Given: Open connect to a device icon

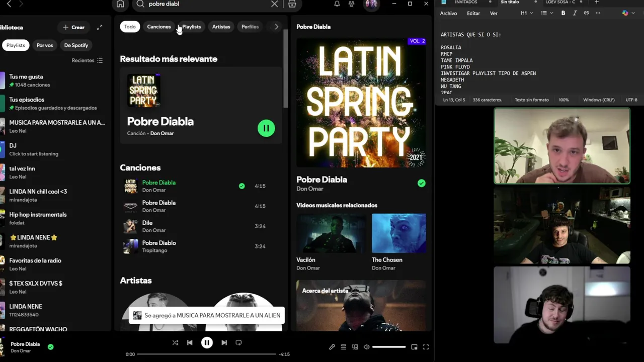Looking at the screenshot, I should click(355, 347).
